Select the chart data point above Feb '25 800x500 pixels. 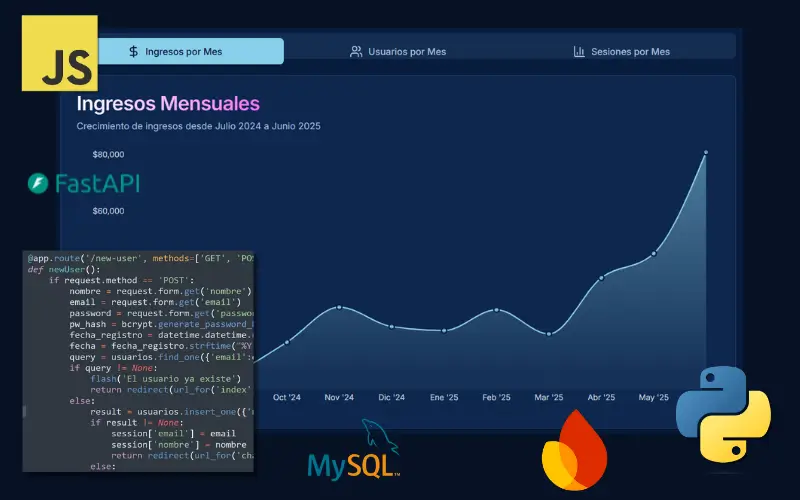point(497,310)
